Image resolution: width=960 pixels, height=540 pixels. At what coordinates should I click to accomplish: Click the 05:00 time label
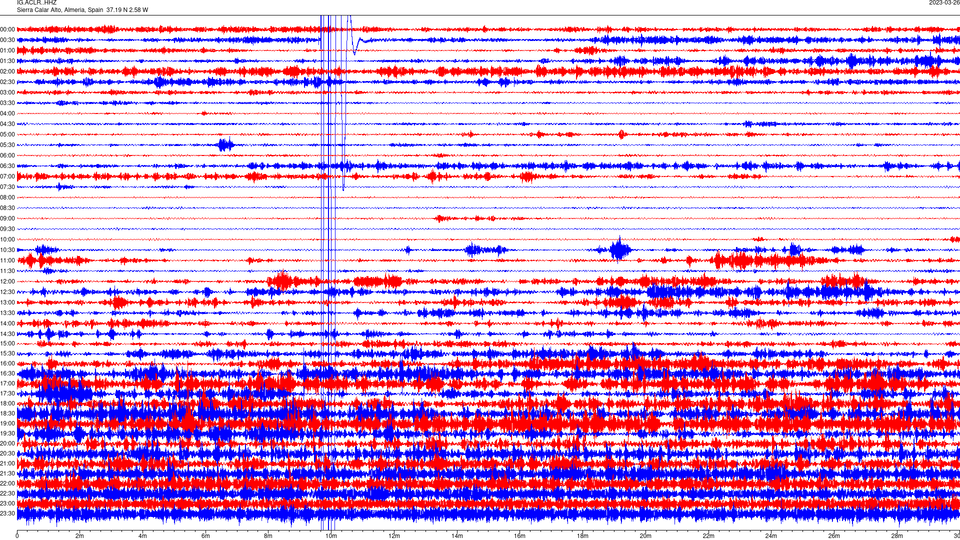pos(7,134)
